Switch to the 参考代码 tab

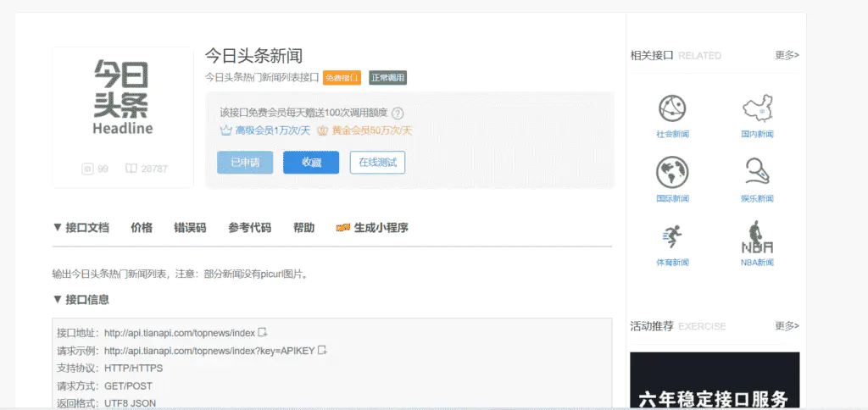coord(250,227)
